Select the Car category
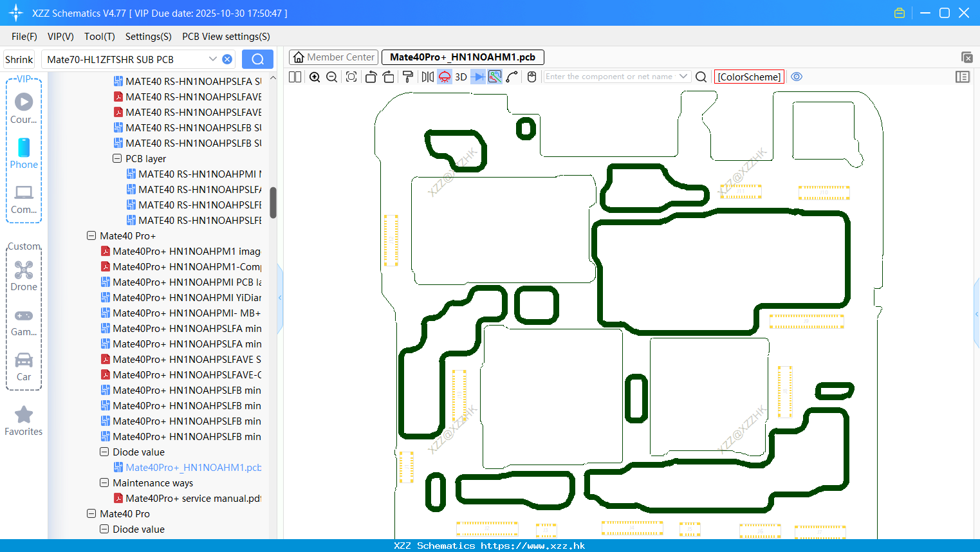980x552 pixels. coord(24,367)
